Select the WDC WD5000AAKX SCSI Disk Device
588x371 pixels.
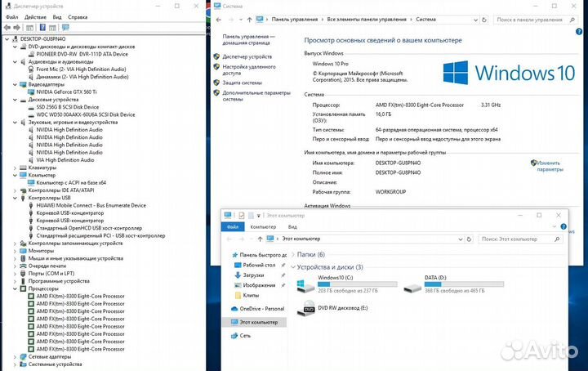click(x=86, y=114)
